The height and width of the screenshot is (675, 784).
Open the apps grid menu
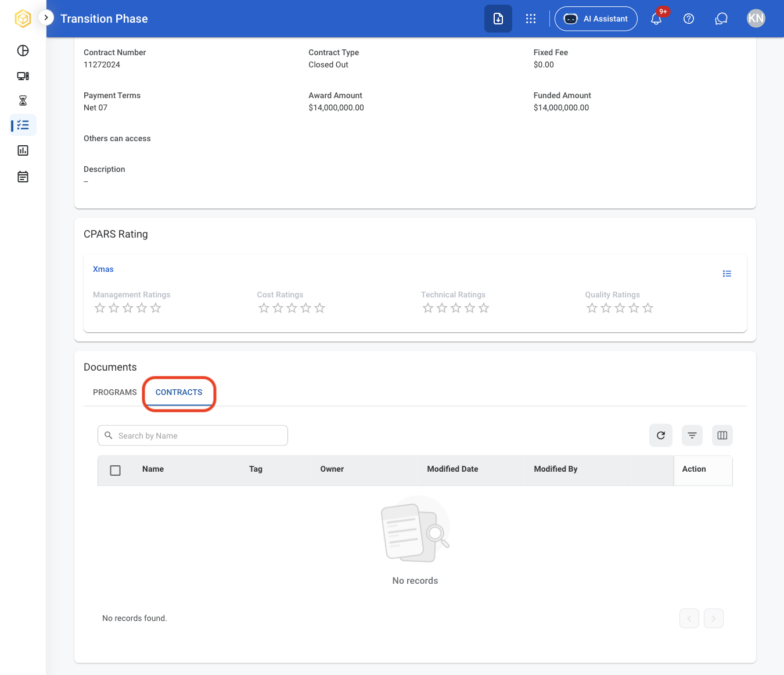tap(531, 19)
